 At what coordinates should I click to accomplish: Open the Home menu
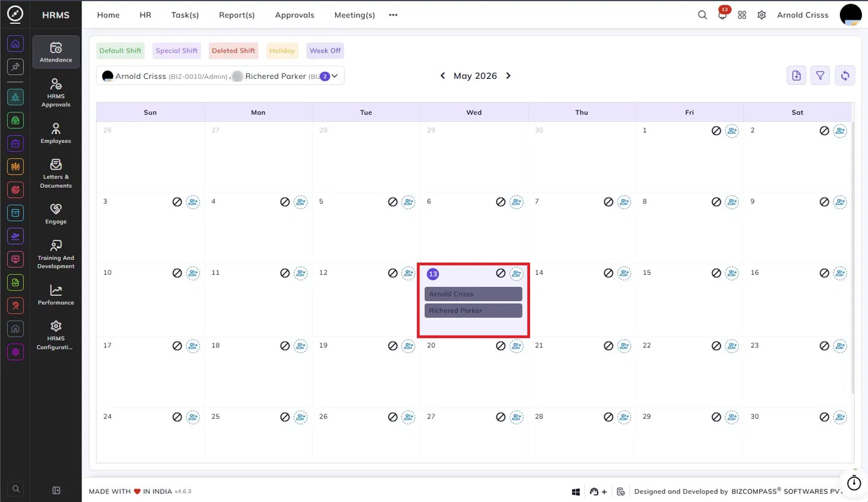point(108,15)
